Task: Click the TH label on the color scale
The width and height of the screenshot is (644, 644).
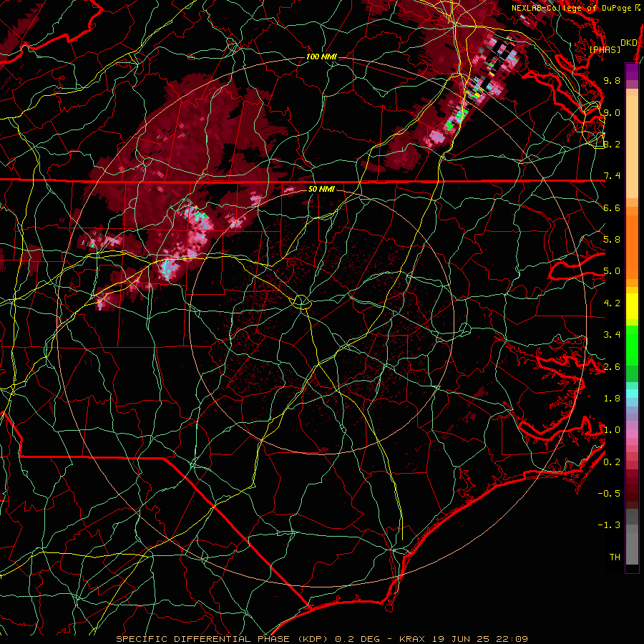Action: click(x=615, y=557)
